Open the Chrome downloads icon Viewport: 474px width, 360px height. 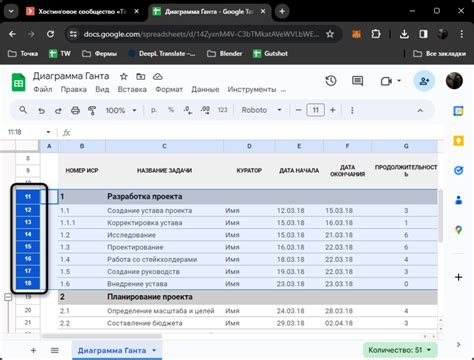pos(404,34)
